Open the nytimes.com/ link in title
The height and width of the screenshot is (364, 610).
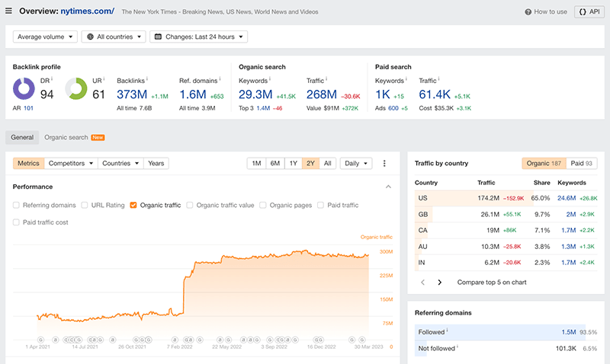pyautogui.click(x=87, y=11)
